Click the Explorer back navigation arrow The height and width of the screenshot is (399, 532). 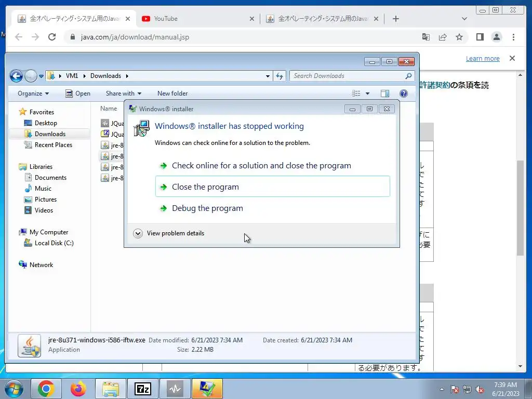[16, 76]
